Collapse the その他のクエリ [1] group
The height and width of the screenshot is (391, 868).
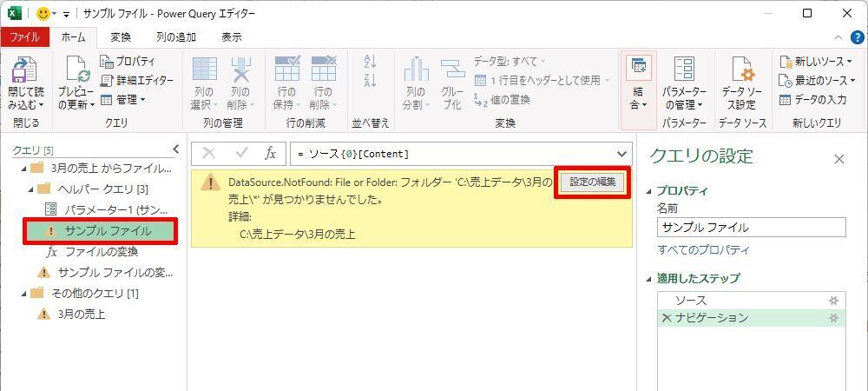point(23,293)
